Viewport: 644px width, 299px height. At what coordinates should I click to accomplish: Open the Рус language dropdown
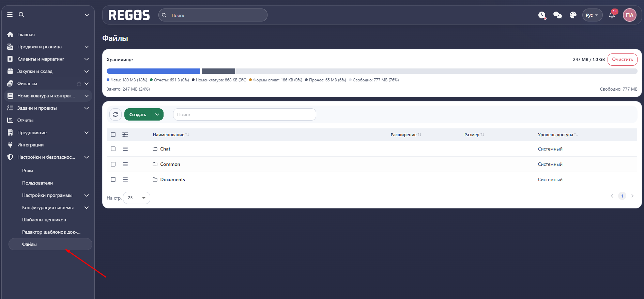[592, 15]
